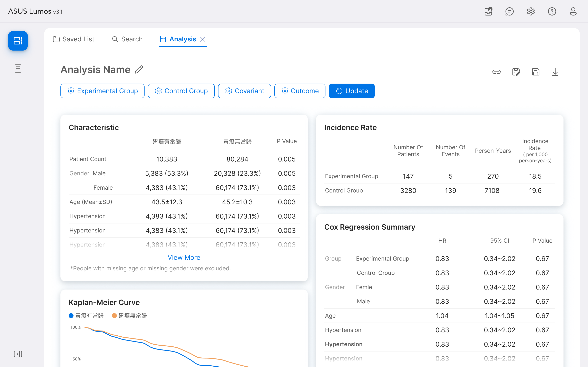Click the help question mark icon
This screenshot has width=588, height=367.
click(552, 11)
